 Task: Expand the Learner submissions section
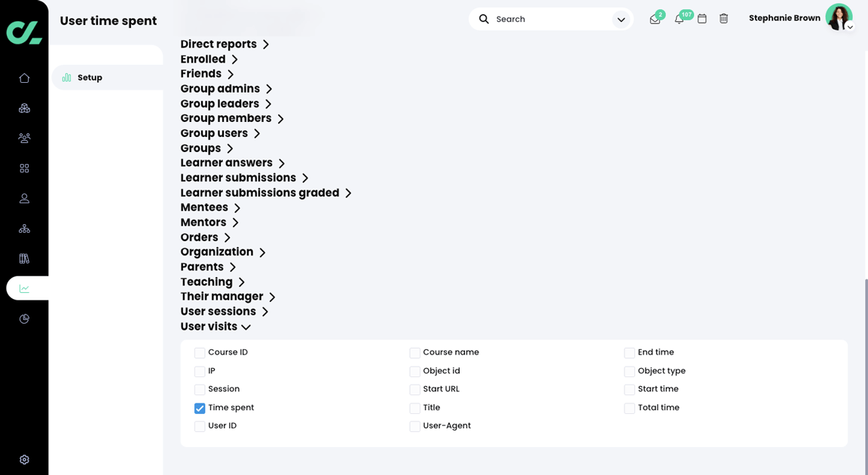[x=245, y=178]
